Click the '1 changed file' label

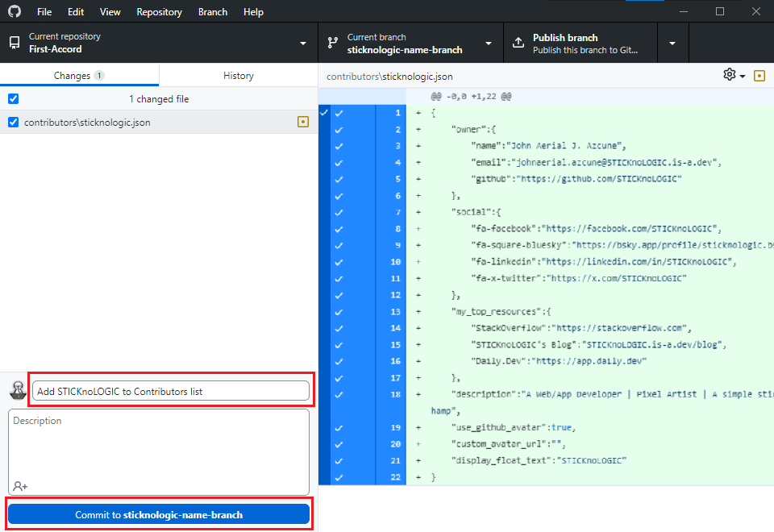coord(159,99)
